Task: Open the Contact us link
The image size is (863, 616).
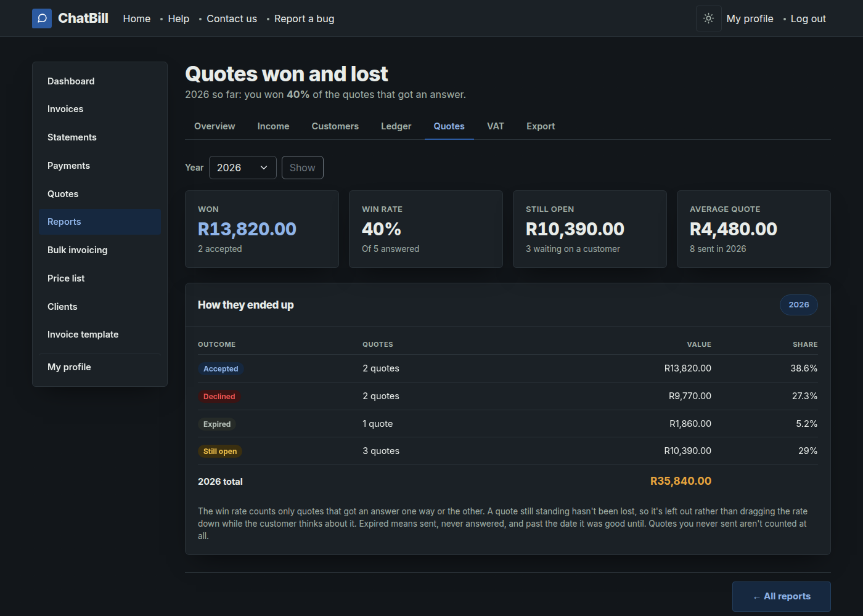Action: pyautogui.click(x=232, y=18)
